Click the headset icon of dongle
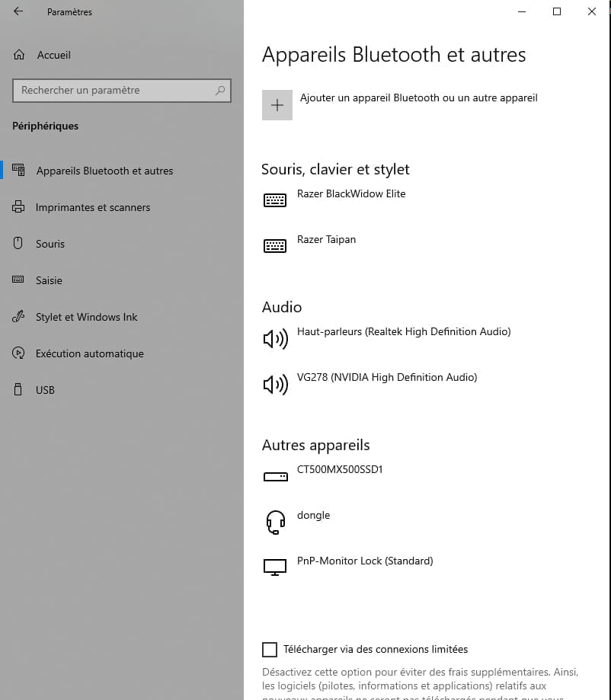This screenshot has height=700, width=611. pos(276,523)
